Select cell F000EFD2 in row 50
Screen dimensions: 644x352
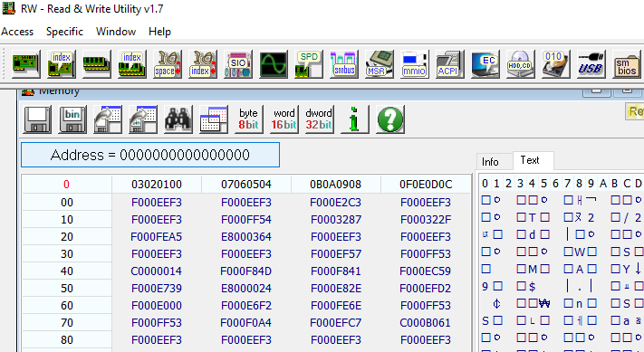(426, 289)
